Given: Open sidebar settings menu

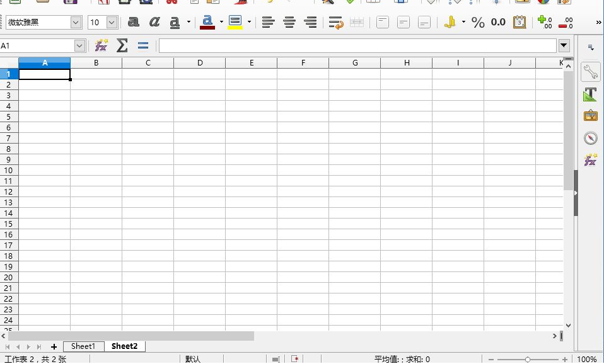Looking at the screenshot, I should pyautogui.click(x=591, y=48).
